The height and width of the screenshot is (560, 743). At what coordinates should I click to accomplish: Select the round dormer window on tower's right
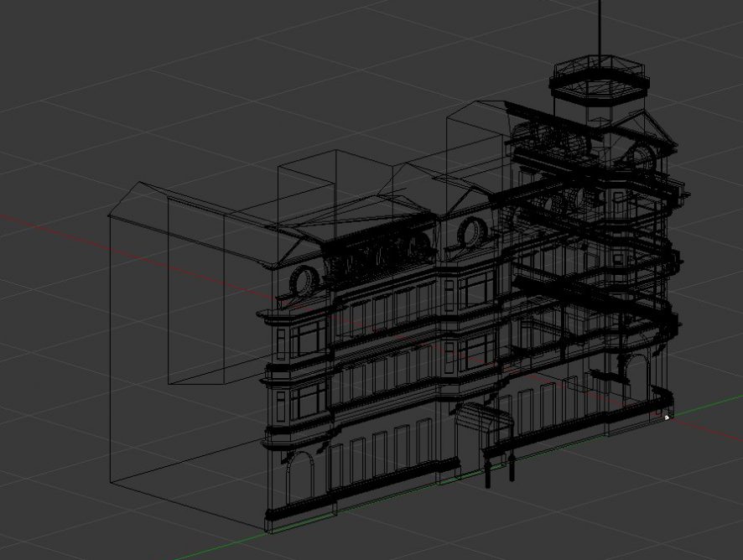[x=642, y=157]
